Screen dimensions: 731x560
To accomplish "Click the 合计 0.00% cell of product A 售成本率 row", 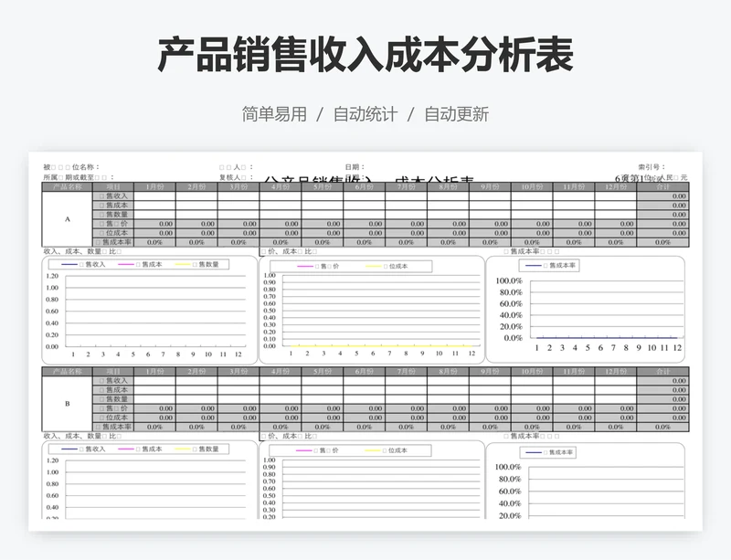I will [x=662, y=242].
